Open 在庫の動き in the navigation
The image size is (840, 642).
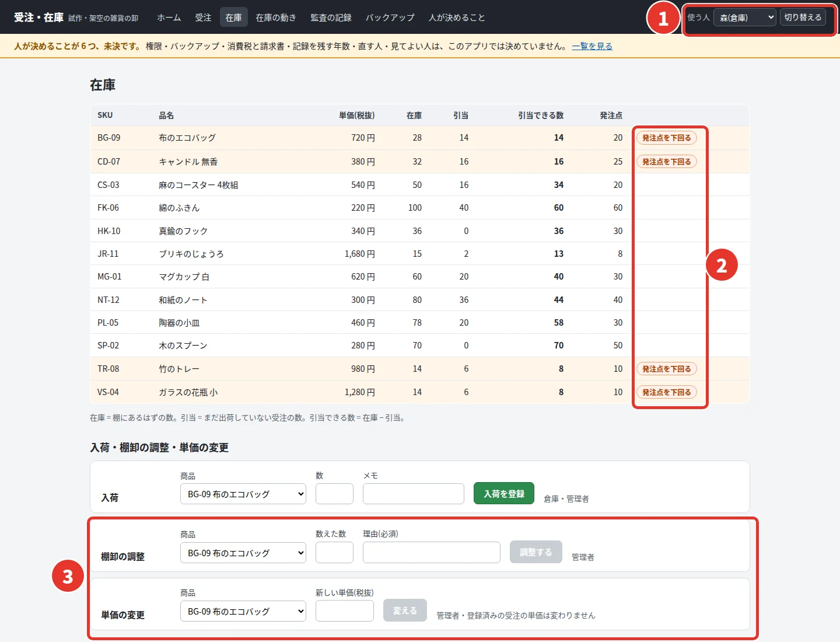(x=275, y=18)
